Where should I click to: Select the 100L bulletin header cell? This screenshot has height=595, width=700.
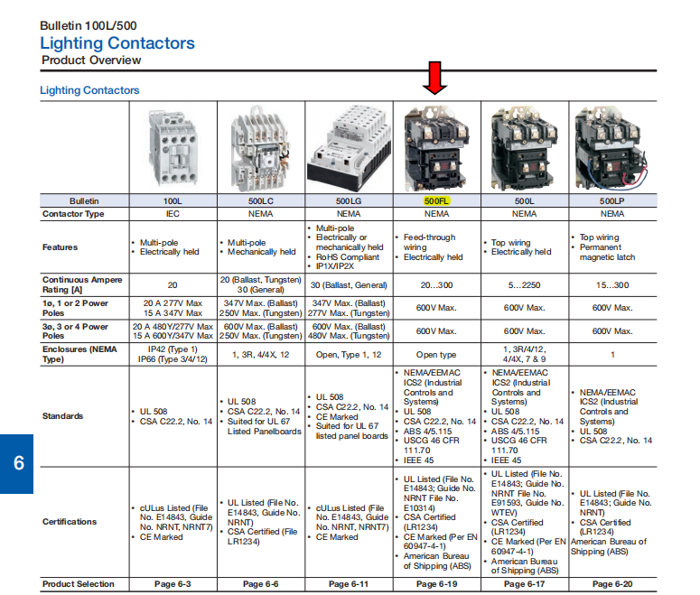coord(173,200)
